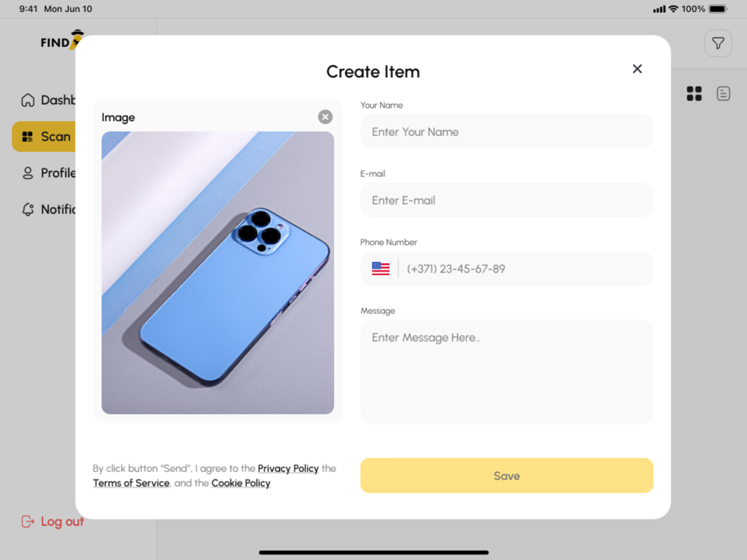
Task: Open the country flag selector in Phone Number
Action: (x=381, y=269)
